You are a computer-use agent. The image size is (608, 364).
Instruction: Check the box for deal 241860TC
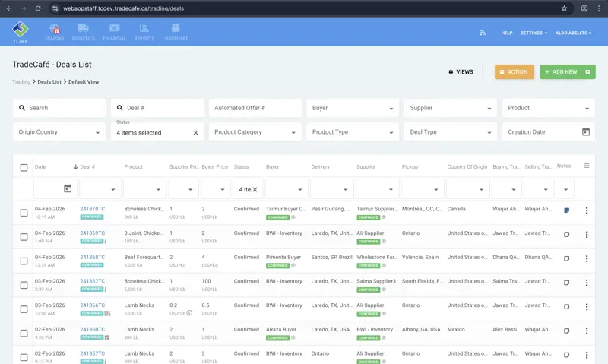point(24,333)
